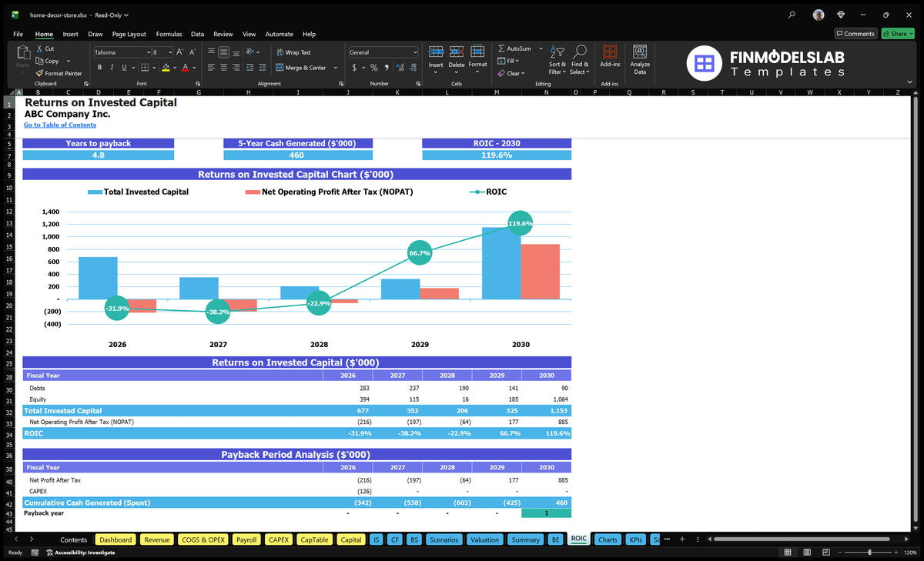Click the Insert cells icon
This screenshot has width=924, height=561.
coord(436,52)
